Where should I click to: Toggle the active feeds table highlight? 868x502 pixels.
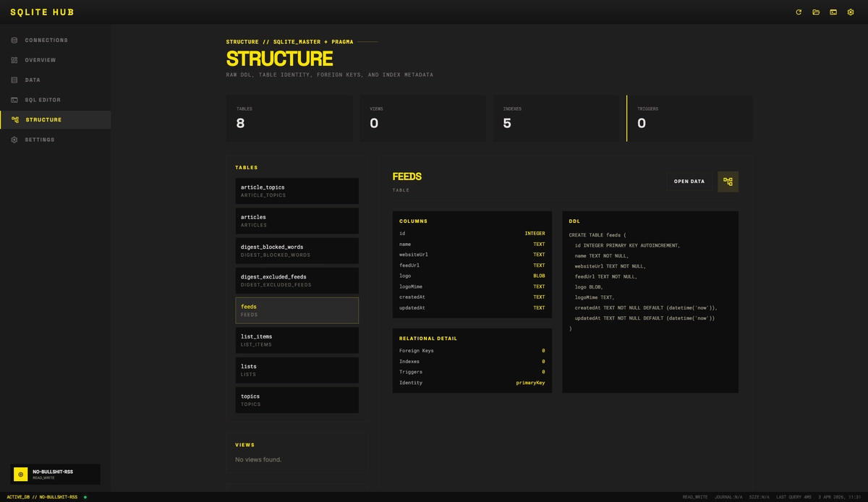(x=297, y=310)
